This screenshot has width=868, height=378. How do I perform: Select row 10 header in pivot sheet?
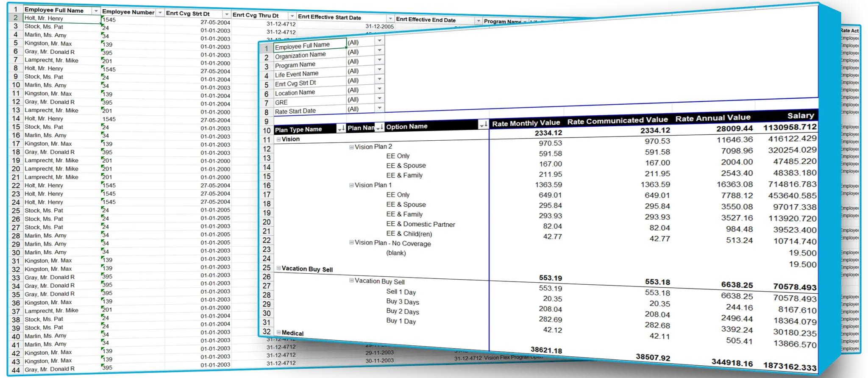(266, 131)
